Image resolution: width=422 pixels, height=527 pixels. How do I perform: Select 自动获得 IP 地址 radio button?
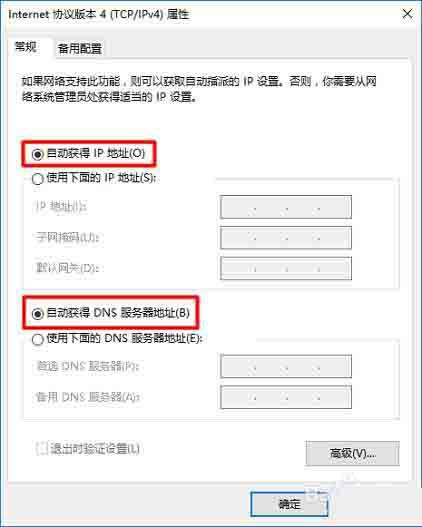click(38, 154)
